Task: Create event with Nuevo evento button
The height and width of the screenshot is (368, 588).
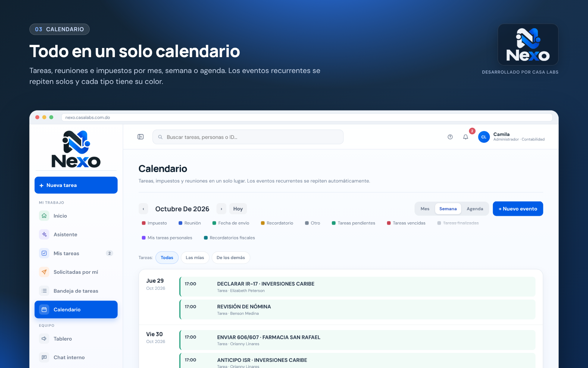Action: (518, 209)
